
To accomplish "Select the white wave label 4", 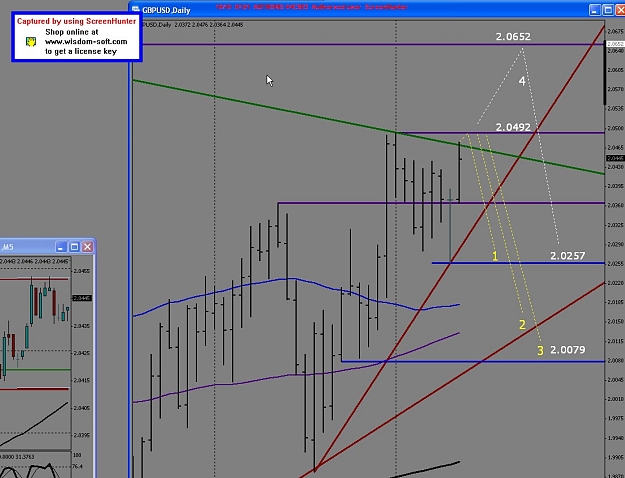I will tap(522, 81).
